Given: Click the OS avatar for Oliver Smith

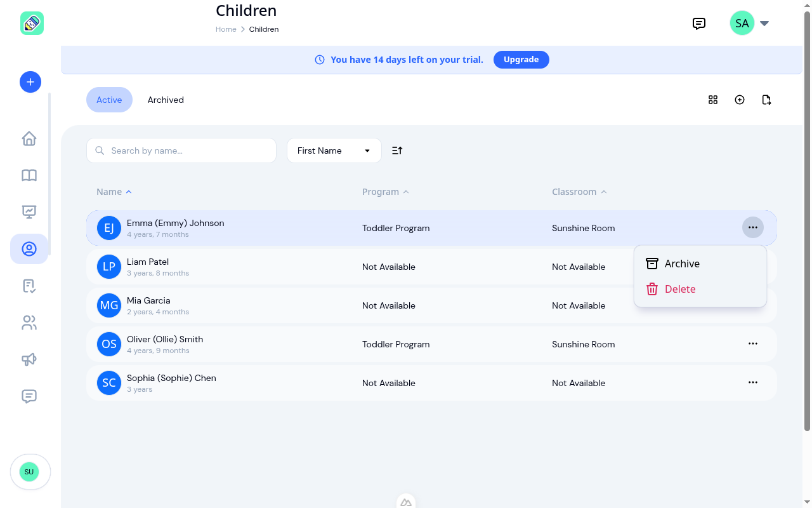Looking at the screenshot, I should [109, 344].
